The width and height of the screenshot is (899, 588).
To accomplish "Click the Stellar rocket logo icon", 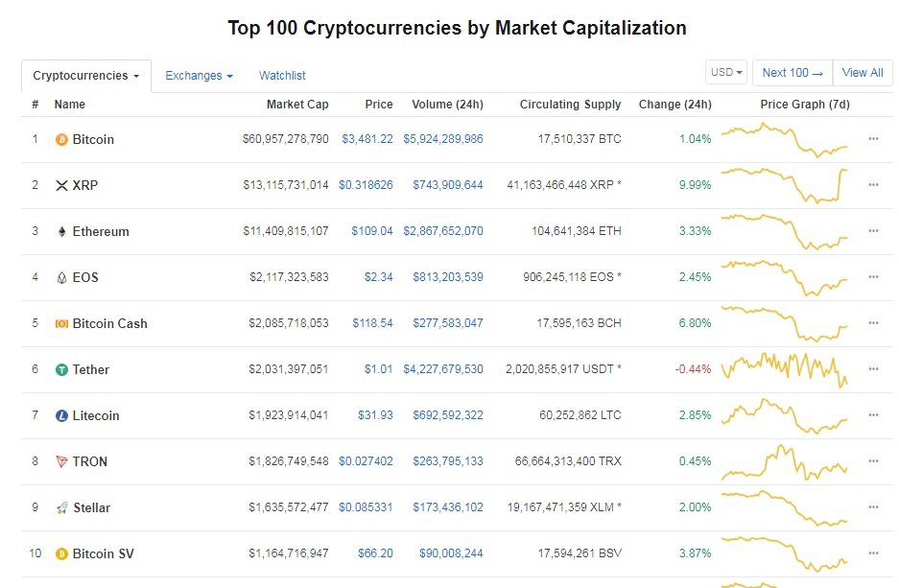I will [62, 507].
